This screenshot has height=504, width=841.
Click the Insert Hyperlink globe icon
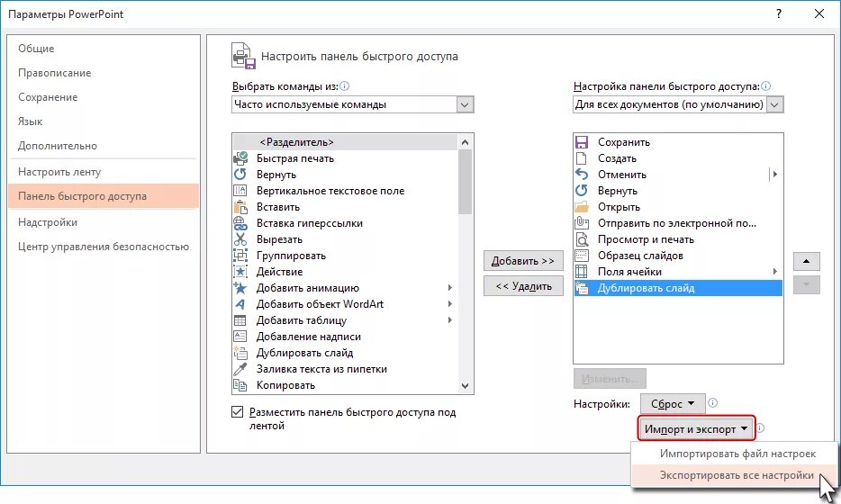click(x=240, y=223)
